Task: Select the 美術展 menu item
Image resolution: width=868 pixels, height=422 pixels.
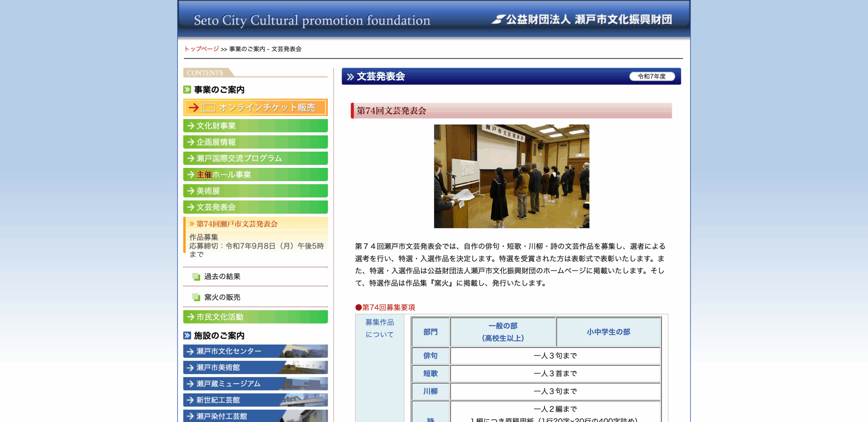Action: pyautogui.click(x=255, y=191)
